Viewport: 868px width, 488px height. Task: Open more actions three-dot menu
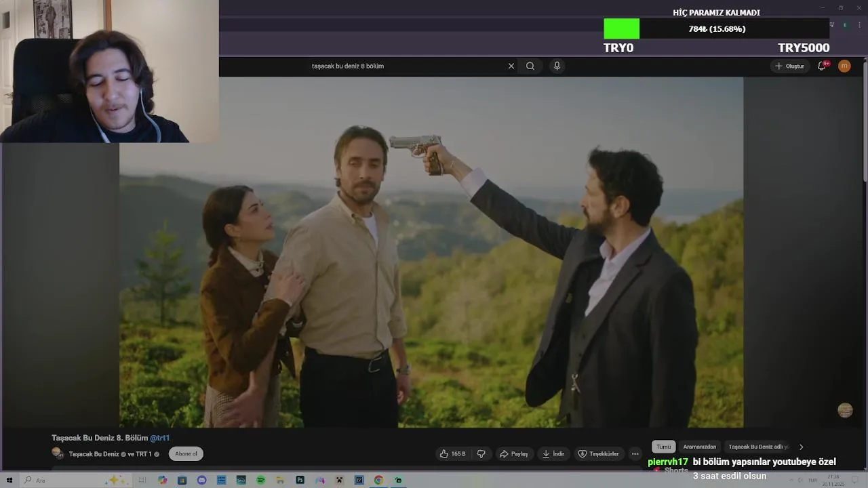[x=635, y=454]
